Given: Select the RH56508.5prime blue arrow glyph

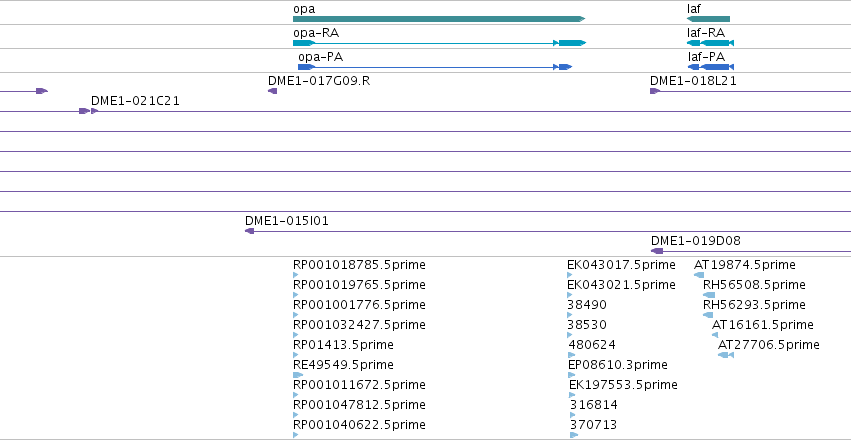Looking at the screenshot, I should [709, 295].
